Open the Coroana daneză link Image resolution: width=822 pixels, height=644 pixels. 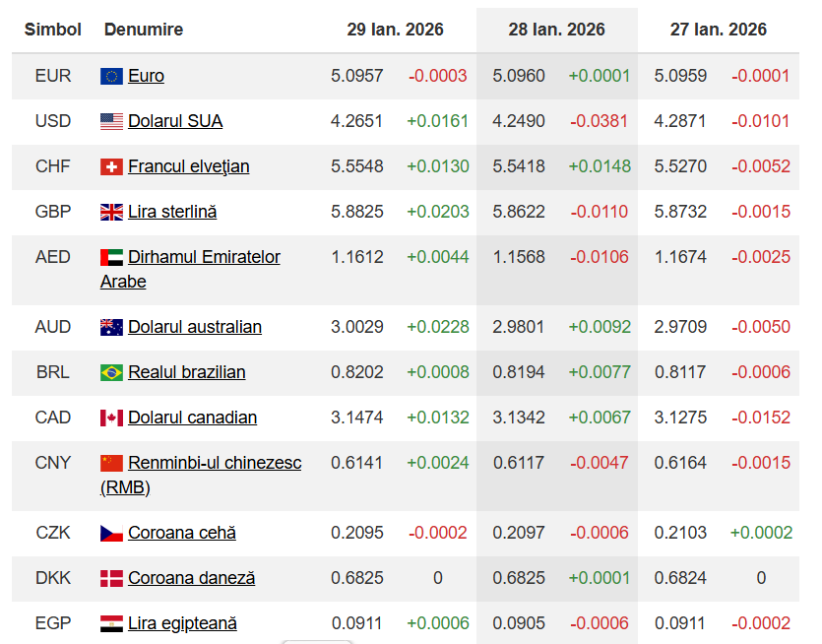click(x=191, y=578)
